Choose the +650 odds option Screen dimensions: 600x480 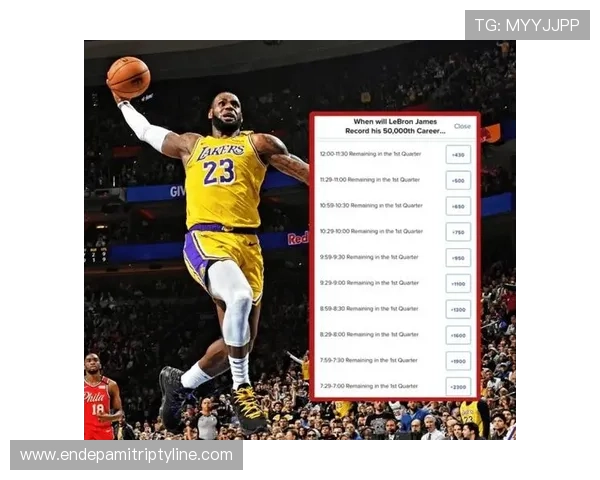(x=458, y=206)
